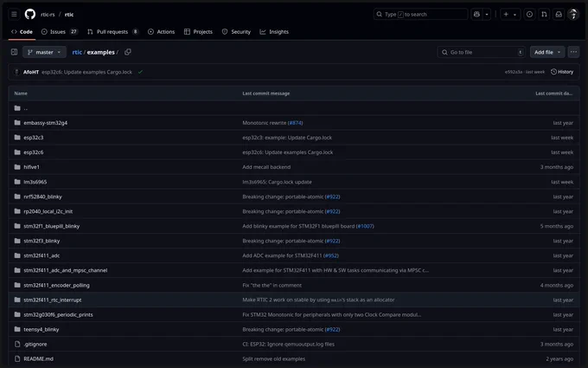588x368 pixels.
Task: Click file icon of .gitignore row
Action: click(x=17, y=344)
